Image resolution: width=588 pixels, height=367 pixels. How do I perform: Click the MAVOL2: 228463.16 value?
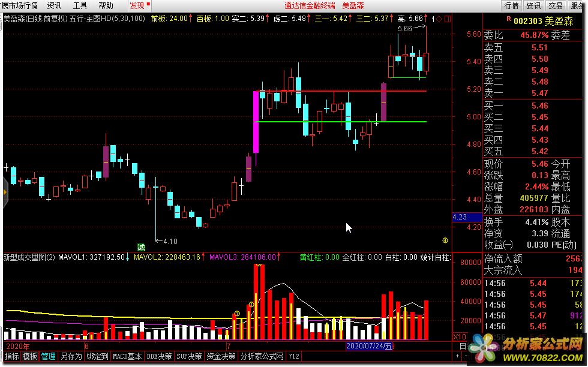click(x=167, y=257)
